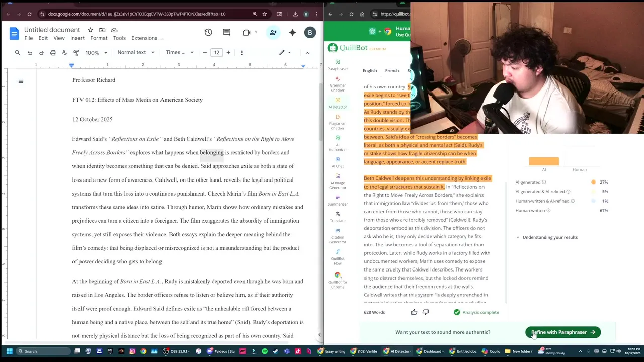Open the Normal text styles dropdown
This screenshot has width=644, height=362.
tap(136, 52)
